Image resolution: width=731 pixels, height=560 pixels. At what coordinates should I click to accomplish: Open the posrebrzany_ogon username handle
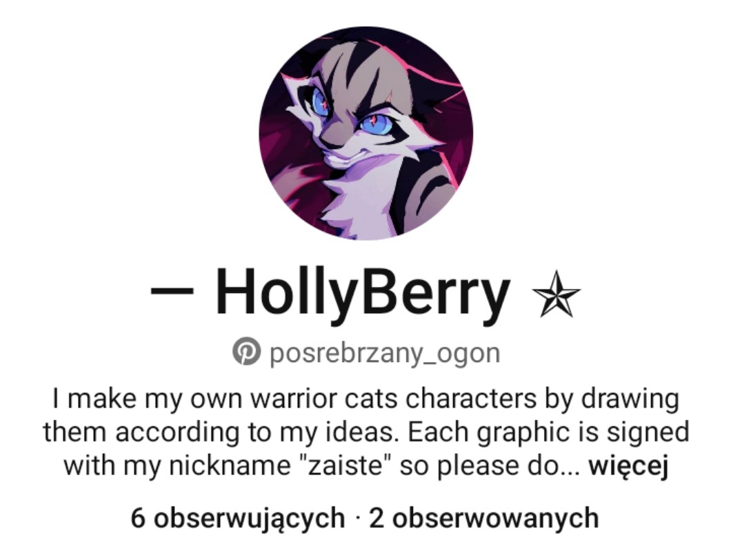pos(385,353)
